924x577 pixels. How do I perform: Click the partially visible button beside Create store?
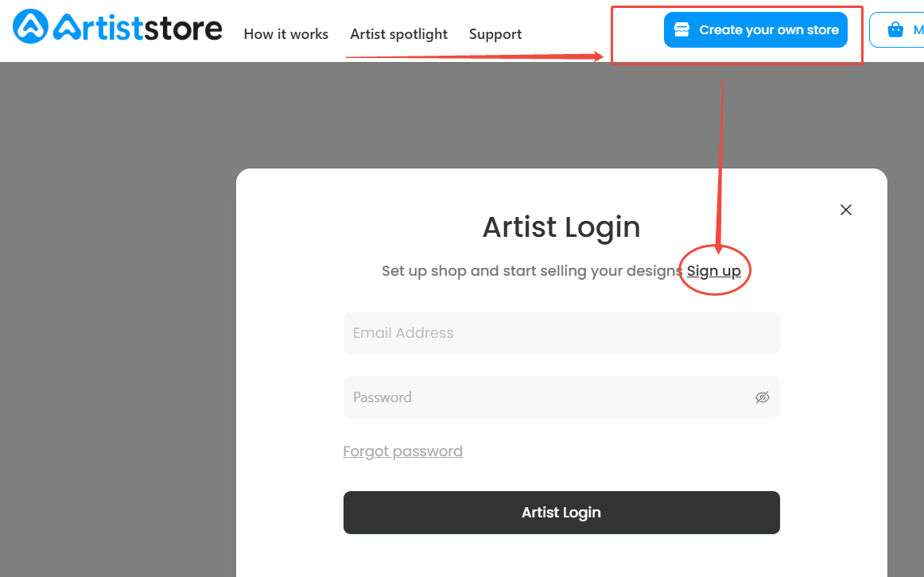tap(896, 29)
